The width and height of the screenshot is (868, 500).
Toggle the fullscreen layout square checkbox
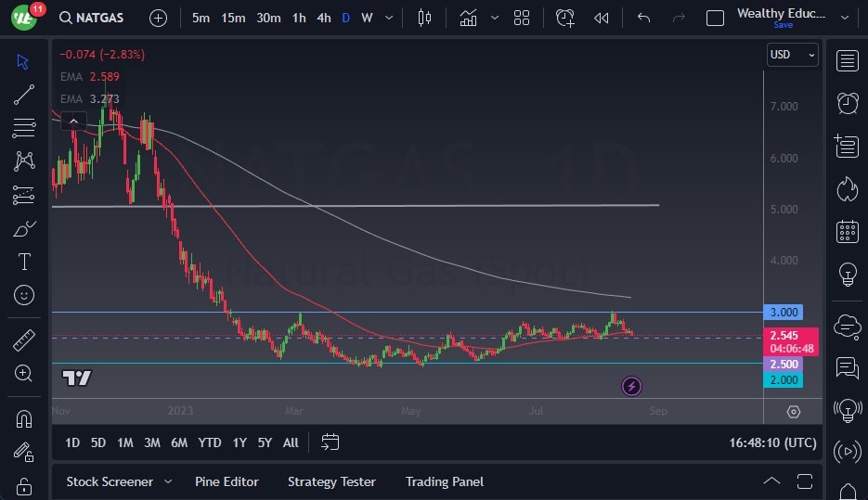point(715,18)
